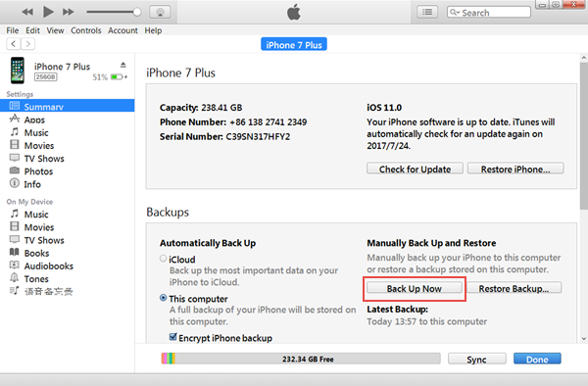Click the vertical scrollbar thumb

tap(583, 135)
